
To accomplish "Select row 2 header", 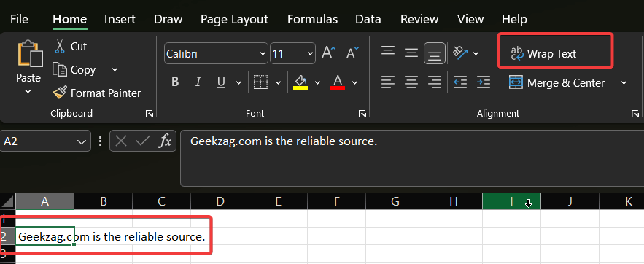I will click(7, 236).
